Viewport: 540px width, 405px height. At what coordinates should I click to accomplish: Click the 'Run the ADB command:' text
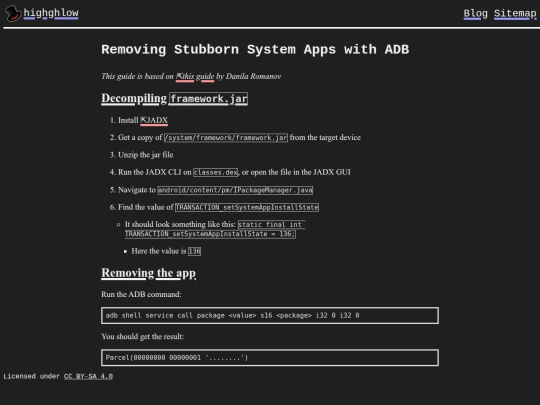141,294
